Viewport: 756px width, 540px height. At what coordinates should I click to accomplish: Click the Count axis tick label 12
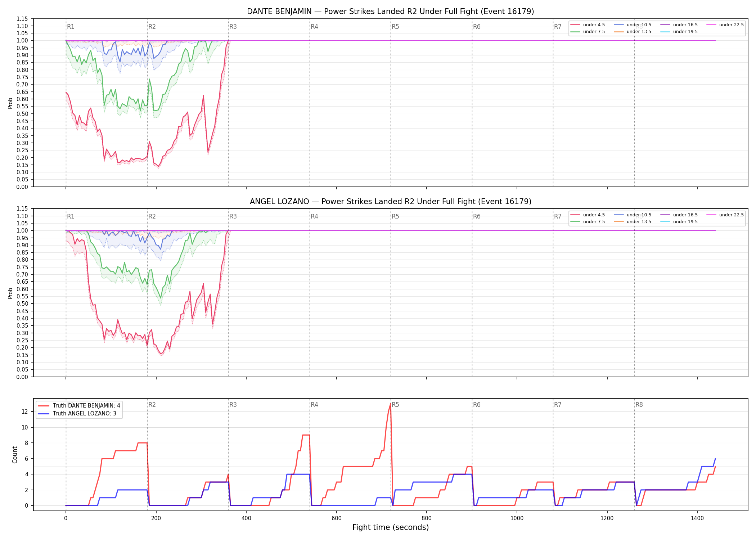[x=25, y=411]
